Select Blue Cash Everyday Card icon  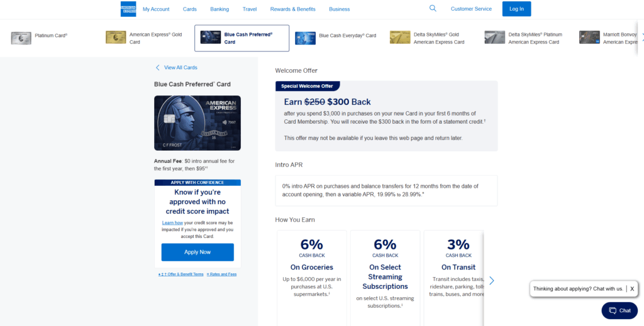point(305,38)
